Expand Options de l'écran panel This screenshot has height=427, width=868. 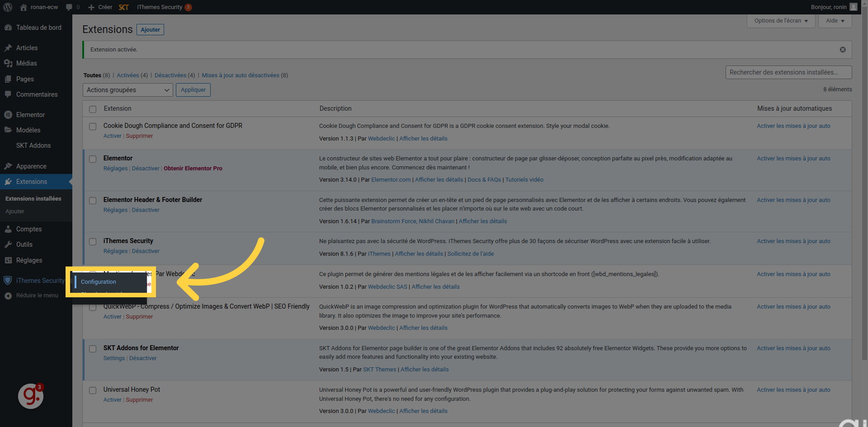click(x=781, y=21)
